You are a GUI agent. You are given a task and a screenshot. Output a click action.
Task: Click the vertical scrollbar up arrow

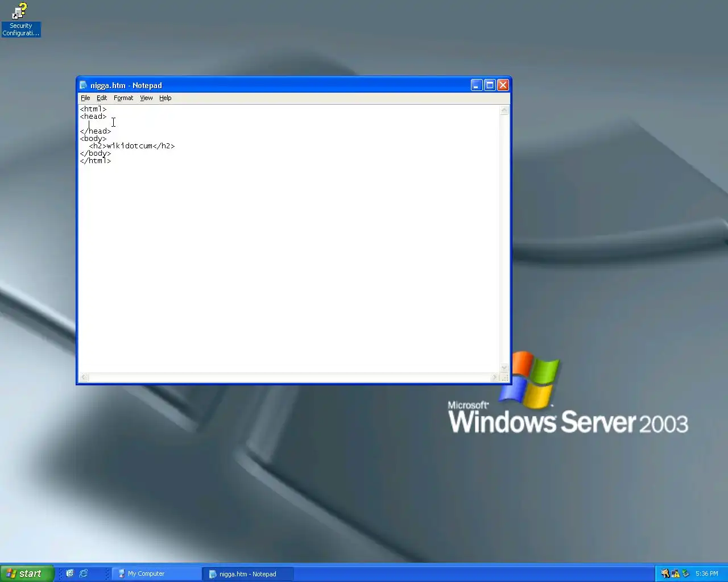pyautogui.click(x=504, y=110)
